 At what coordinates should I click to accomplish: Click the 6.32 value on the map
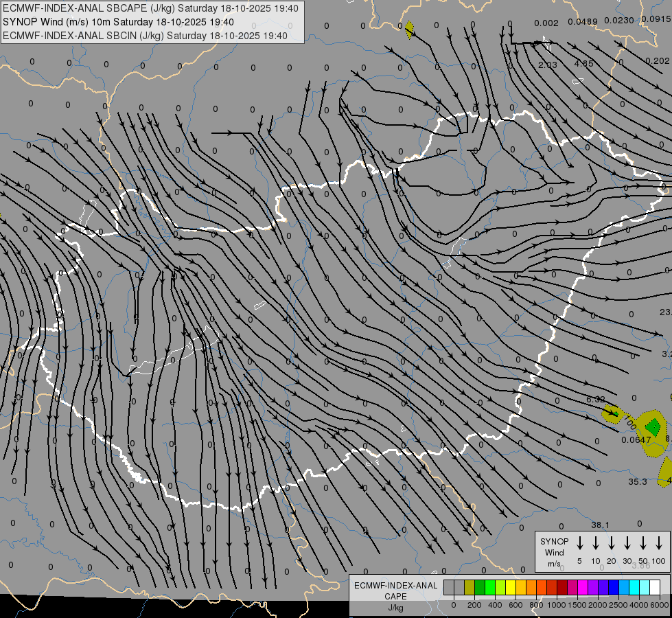point(596,399)
